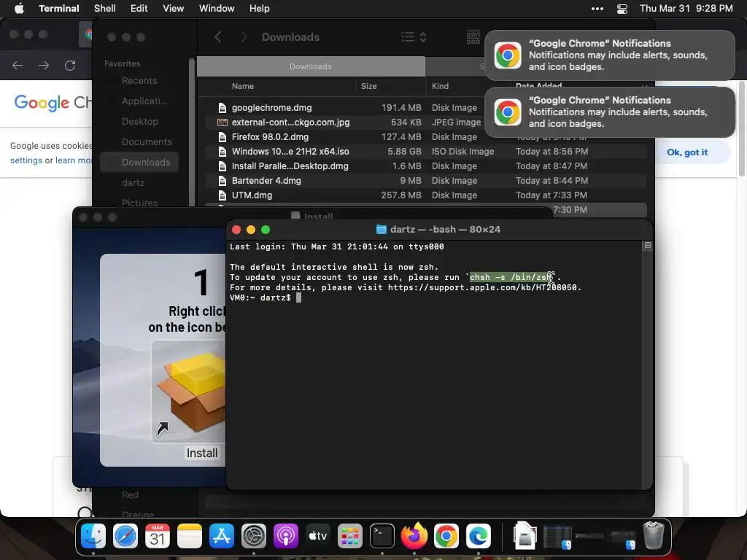Screen dimensions: 747x560
Task: Select Desktop in Finder sidebar
Action: point(139,122)
